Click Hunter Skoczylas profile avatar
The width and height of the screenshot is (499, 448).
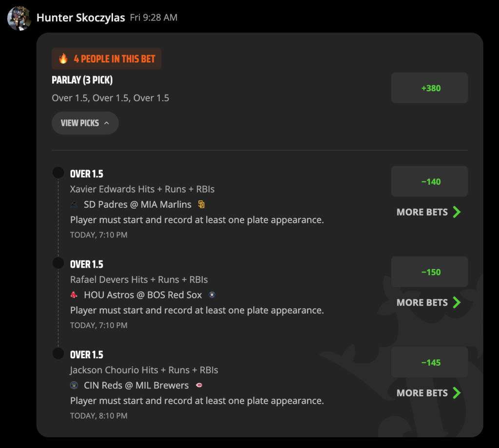pos(19,18)
